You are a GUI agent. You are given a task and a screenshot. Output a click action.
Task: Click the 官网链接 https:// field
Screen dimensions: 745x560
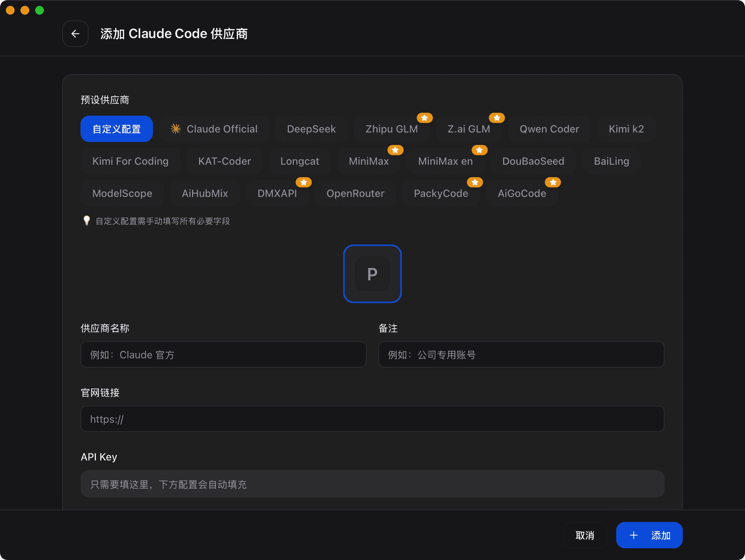coord(372,418)
